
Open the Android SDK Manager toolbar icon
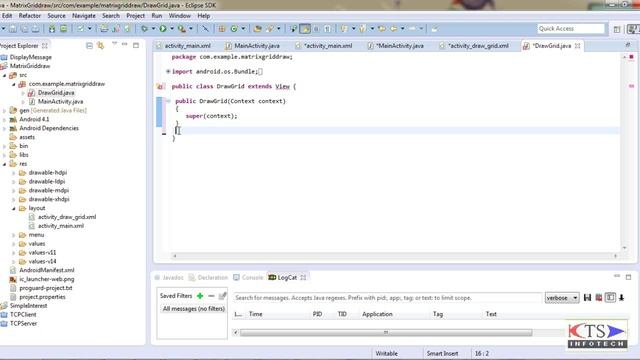(52, 29)
